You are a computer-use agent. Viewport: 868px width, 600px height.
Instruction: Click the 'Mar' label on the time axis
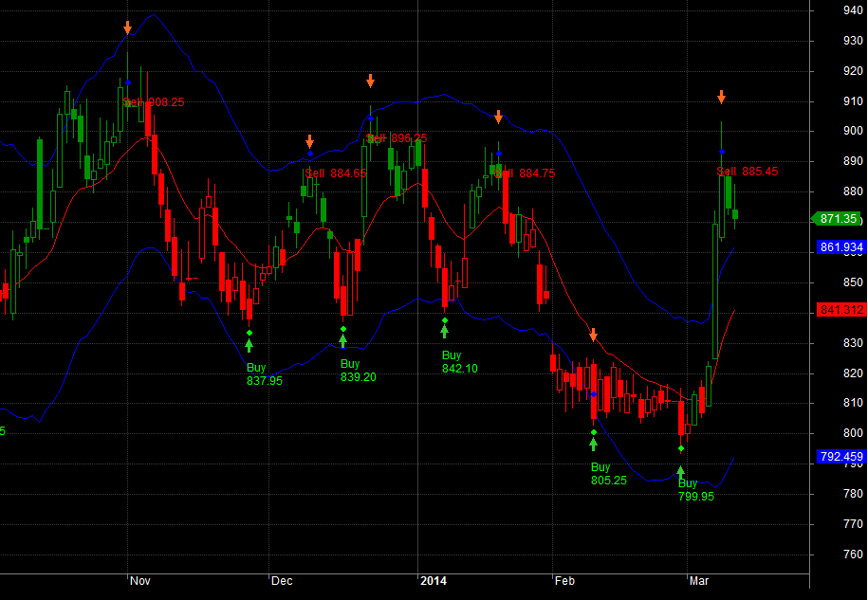point(698,581)
